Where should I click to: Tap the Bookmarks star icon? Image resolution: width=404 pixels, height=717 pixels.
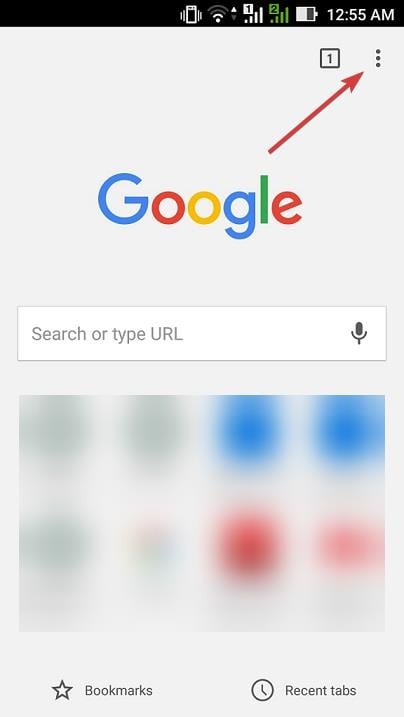click(x=62, y=690)
